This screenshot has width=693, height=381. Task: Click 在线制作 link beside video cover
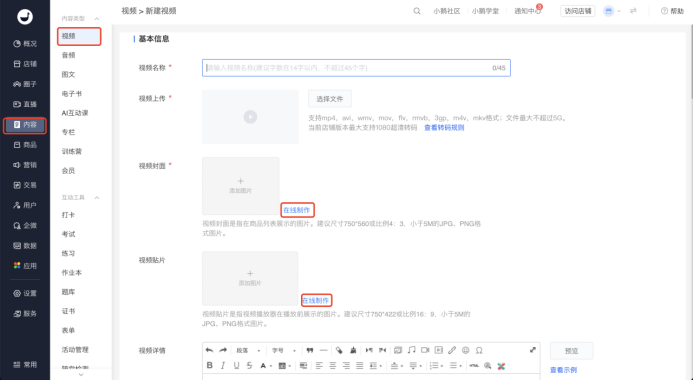297,210
